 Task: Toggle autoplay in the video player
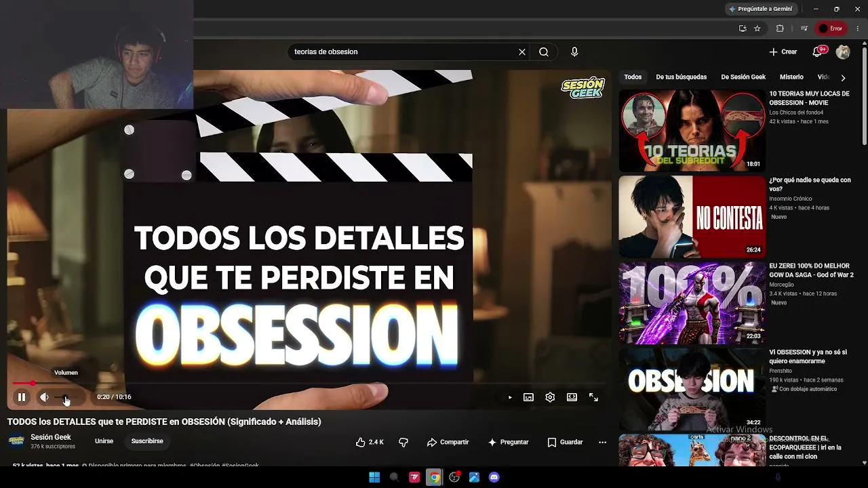pyautogui.click(x=510, y=397)
